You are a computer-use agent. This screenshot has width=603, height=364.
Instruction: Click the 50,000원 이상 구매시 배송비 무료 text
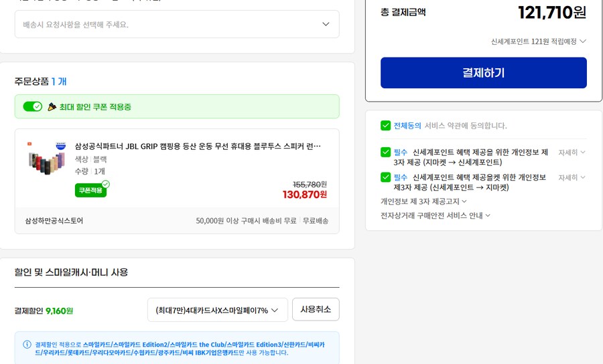click(x=246, y=221)
